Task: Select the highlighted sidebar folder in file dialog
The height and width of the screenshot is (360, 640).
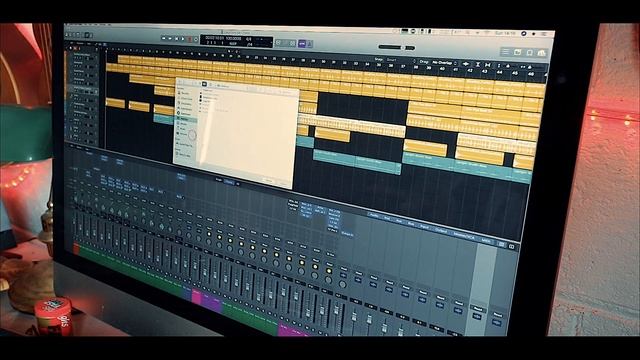Action: (x=187, y=119)
